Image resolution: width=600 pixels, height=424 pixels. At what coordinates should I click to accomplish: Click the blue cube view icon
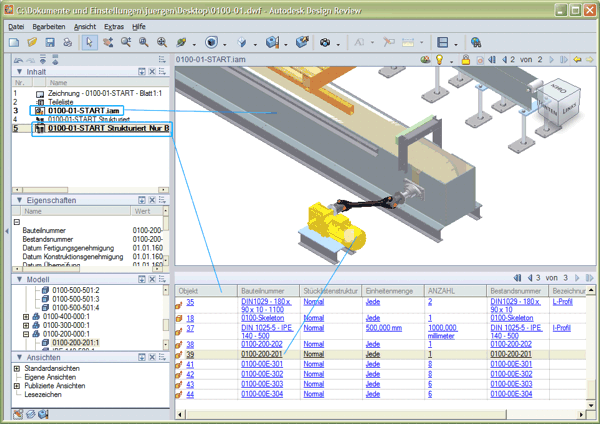coord(211,42)
